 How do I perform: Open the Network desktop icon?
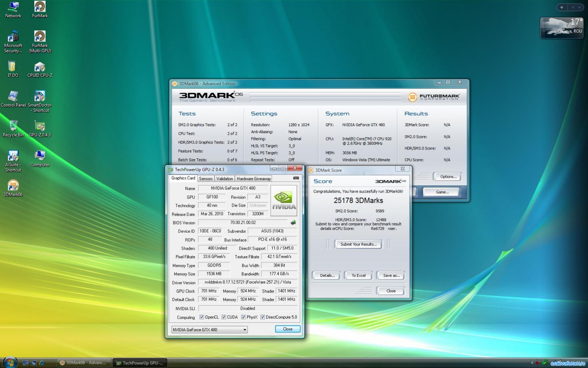[x=13, y=10]
